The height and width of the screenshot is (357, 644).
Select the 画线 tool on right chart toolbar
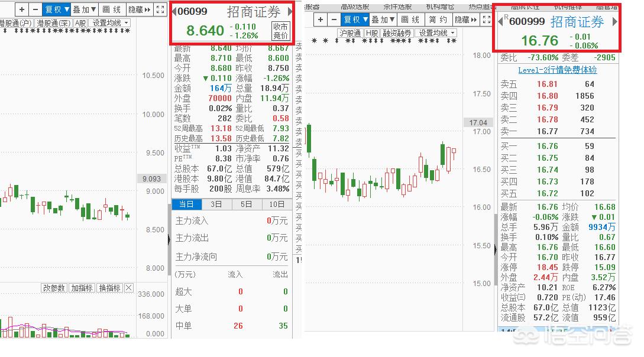pos(409,20)
